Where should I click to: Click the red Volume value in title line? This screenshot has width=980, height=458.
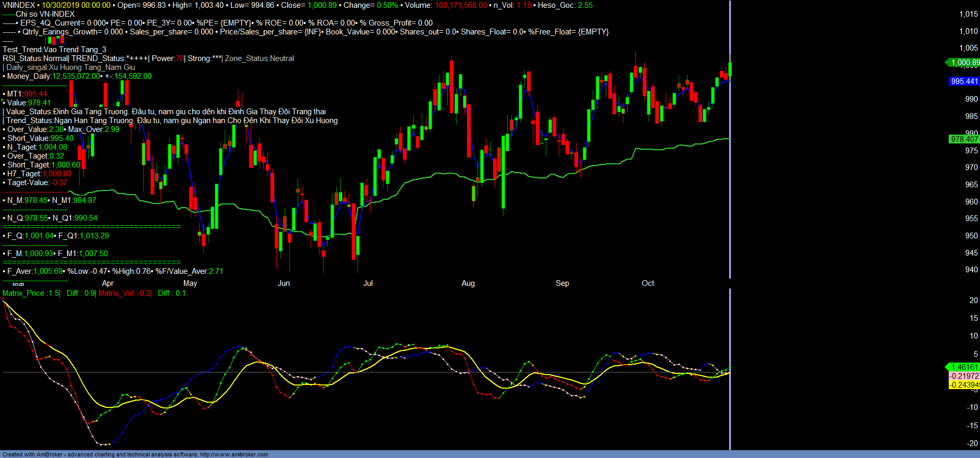(x=461, y=5)
